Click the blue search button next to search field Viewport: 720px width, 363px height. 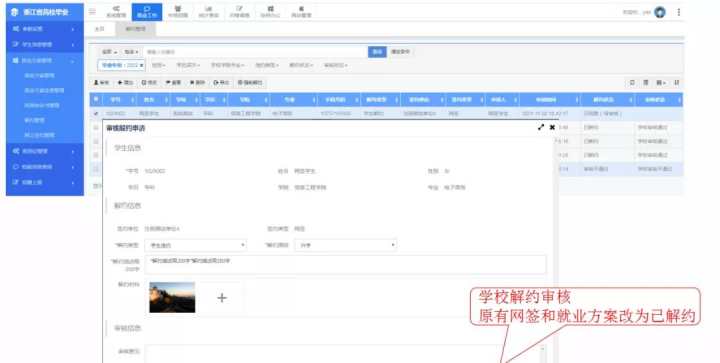(377, 52)
